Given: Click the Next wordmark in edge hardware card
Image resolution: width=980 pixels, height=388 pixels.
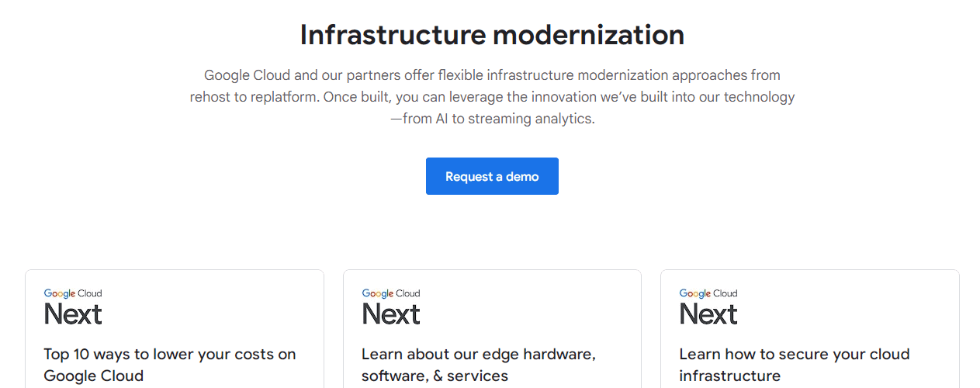Looking at the screenshot, I should pyautogui.click(x=391, y=314).
